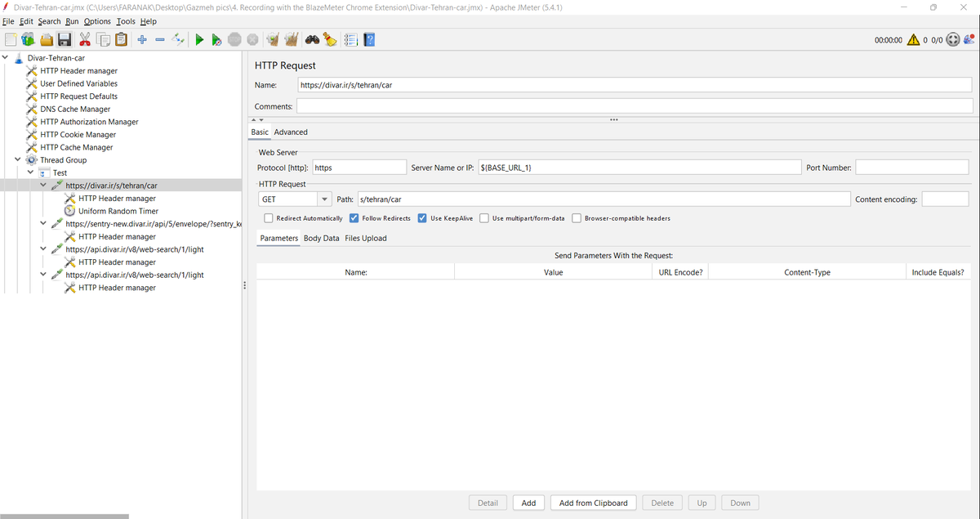Select the HTTP Request Defaults element

click(78, 96)
